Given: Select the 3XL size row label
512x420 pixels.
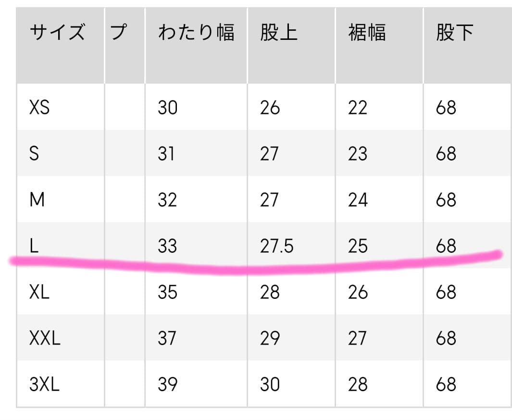Looking at the screenshot, I should coord(45,384).
